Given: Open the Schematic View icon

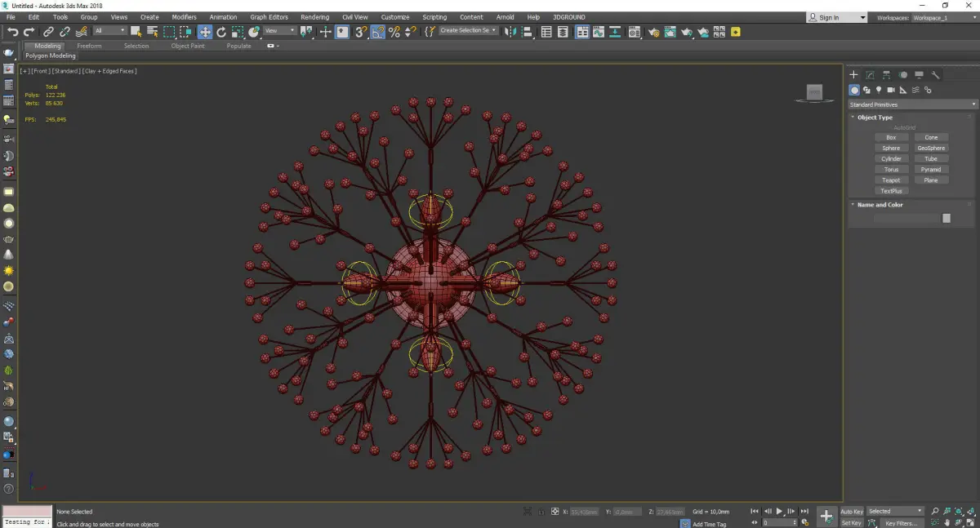Looking at the screenshot, I should tap(615, 32).
